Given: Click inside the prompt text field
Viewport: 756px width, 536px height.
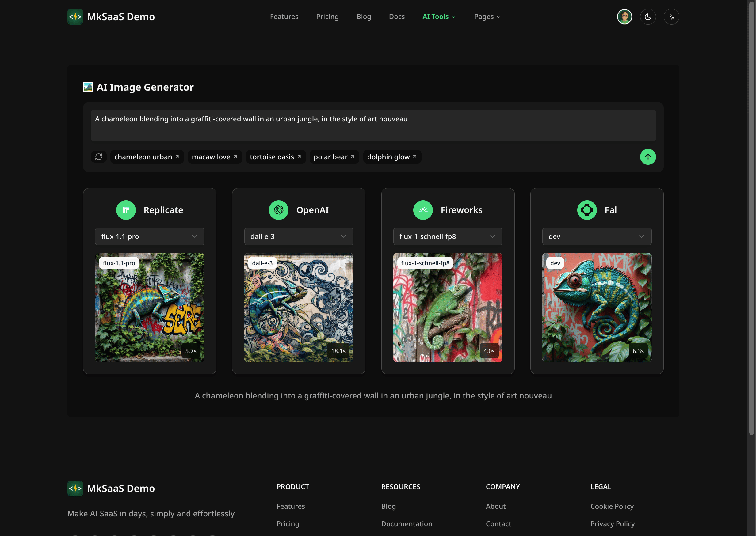Looking at the screenshot, I should (372, 125).
